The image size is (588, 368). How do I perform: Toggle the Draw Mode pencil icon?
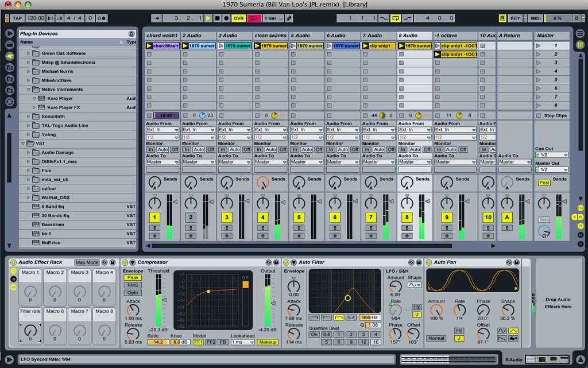tap(289, 18)
